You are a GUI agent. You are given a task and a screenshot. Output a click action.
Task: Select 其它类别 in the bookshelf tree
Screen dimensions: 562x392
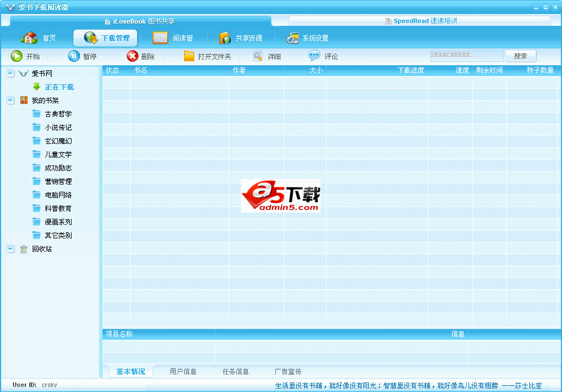click(x=58, y=235)
